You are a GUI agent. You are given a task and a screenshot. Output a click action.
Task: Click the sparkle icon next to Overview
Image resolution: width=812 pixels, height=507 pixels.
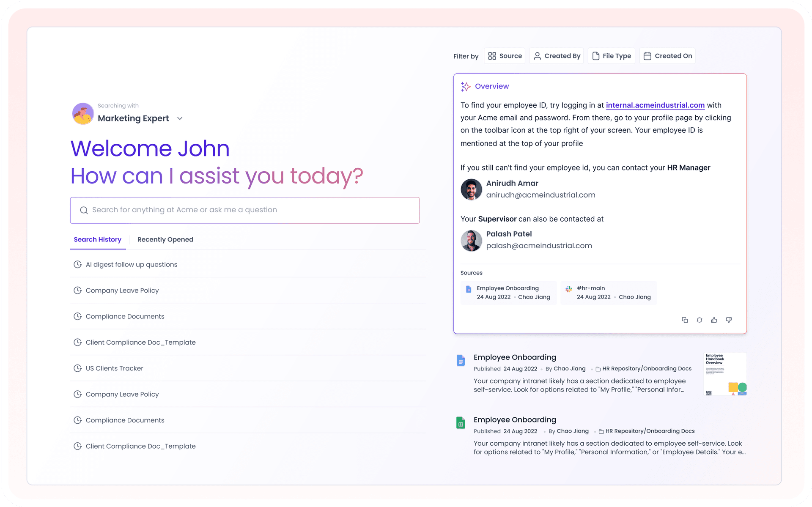point(465,86)
